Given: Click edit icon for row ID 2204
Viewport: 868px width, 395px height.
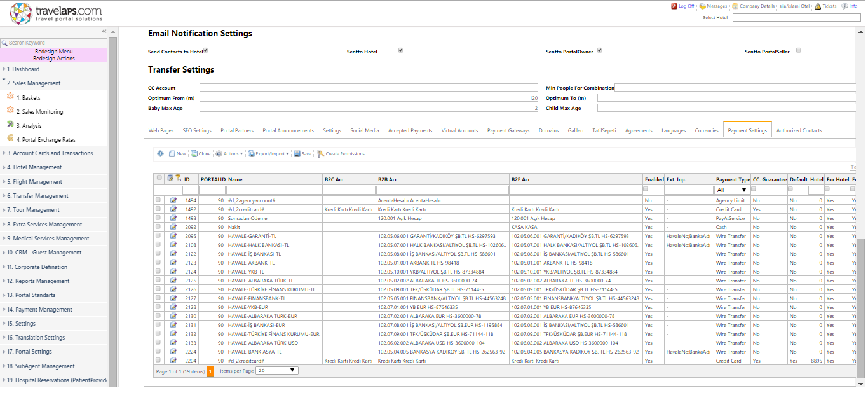Looking at the screenshot, I should pyautogui.click(x=173, y=361).
